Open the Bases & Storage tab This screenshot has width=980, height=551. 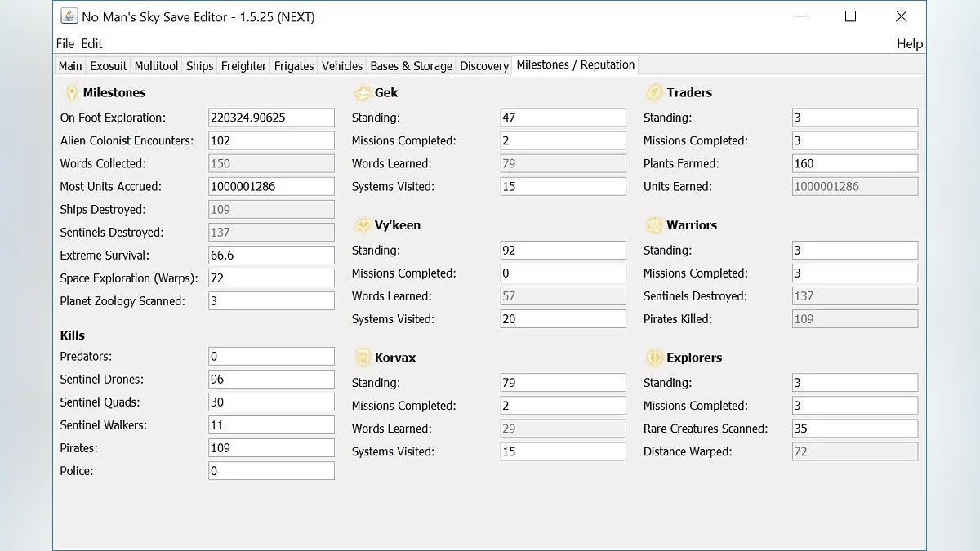411,66
